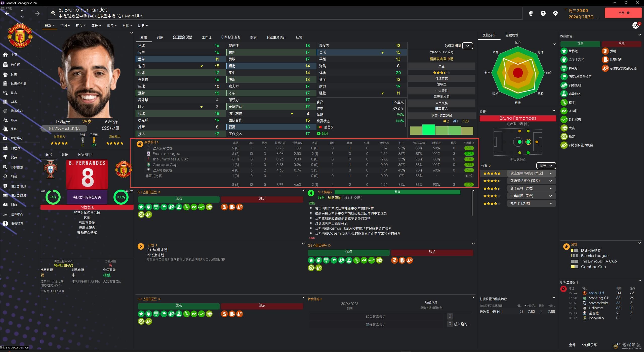Open the help question mark icon
The width and height of the screenshot is (644, 352).
click(543, 13)
